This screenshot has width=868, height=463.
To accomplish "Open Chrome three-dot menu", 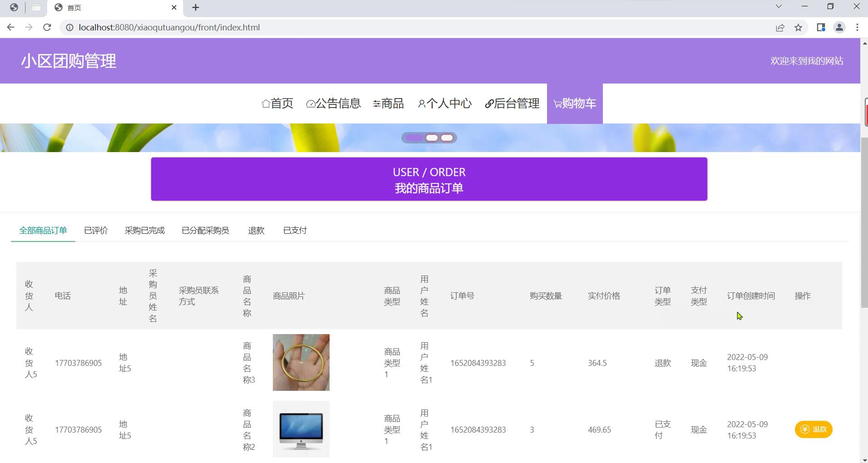I will click(857, 27).
